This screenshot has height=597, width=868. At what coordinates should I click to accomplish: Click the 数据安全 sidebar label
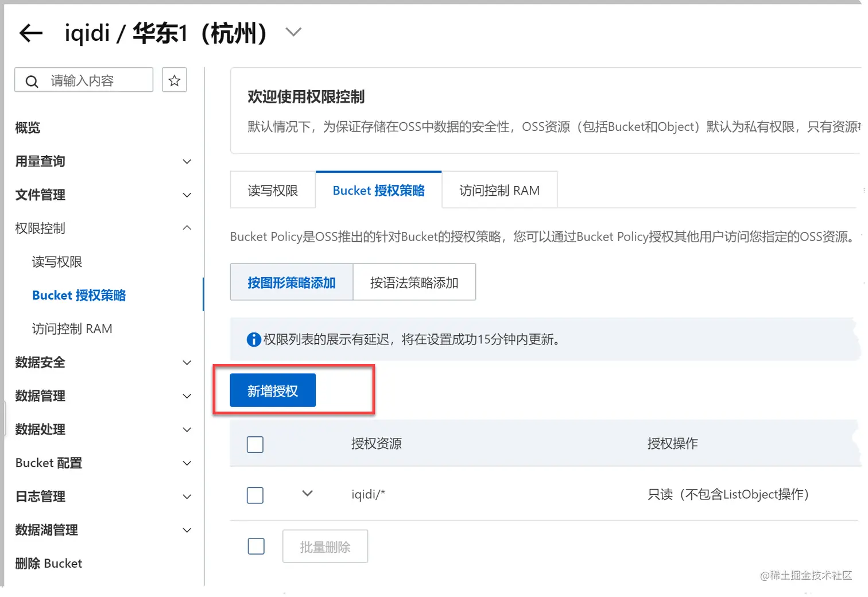click(x=40, y=362)
